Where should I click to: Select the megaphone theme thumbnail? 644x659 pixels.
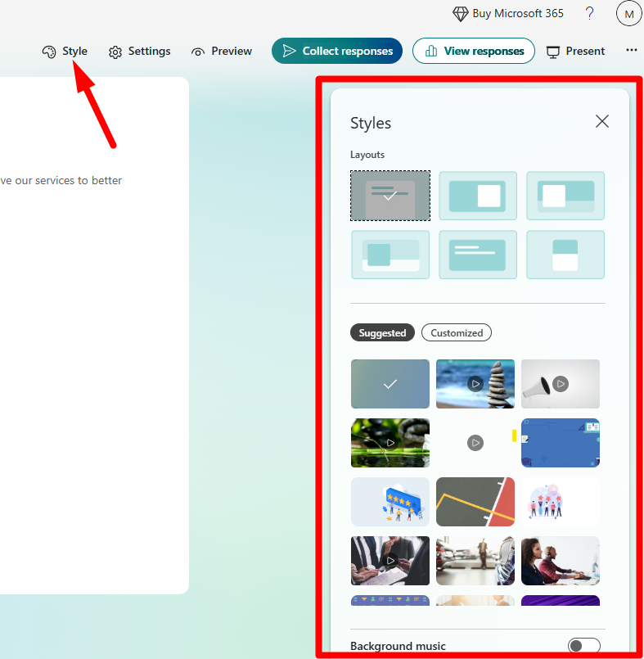(561, 383)
